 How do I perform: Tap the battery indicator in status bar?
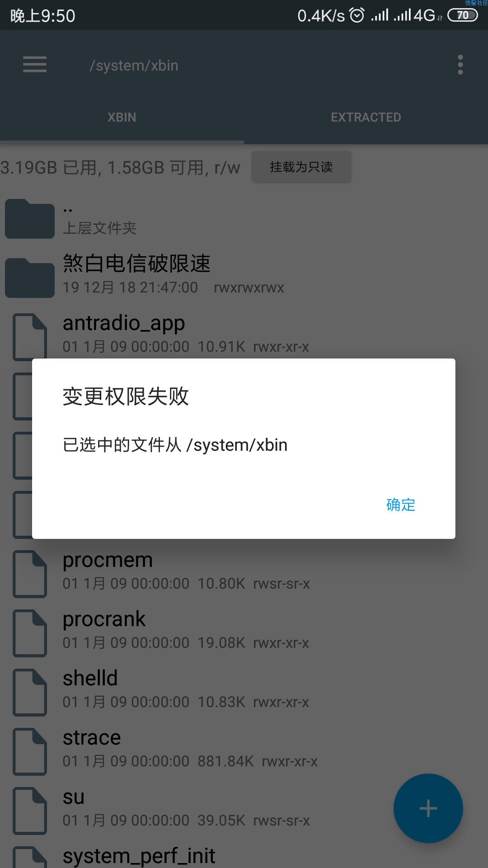463,15
